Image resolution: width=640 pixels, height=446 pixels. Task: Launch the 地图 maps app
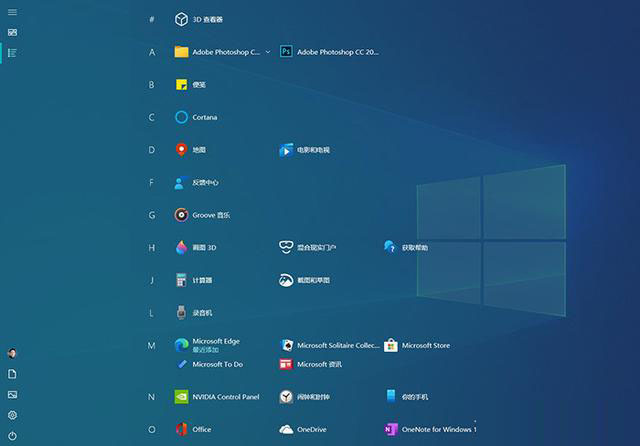(191, 150)
